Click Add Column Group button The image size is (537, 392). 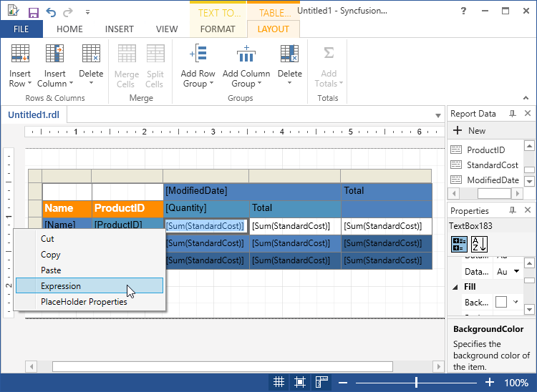point(246,69)
